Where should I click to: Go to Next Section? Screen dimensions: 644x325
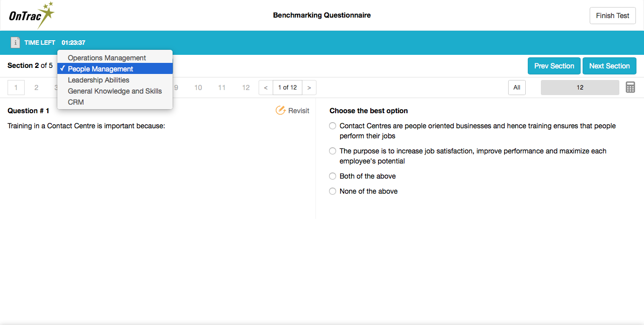[x=609, y=66]
